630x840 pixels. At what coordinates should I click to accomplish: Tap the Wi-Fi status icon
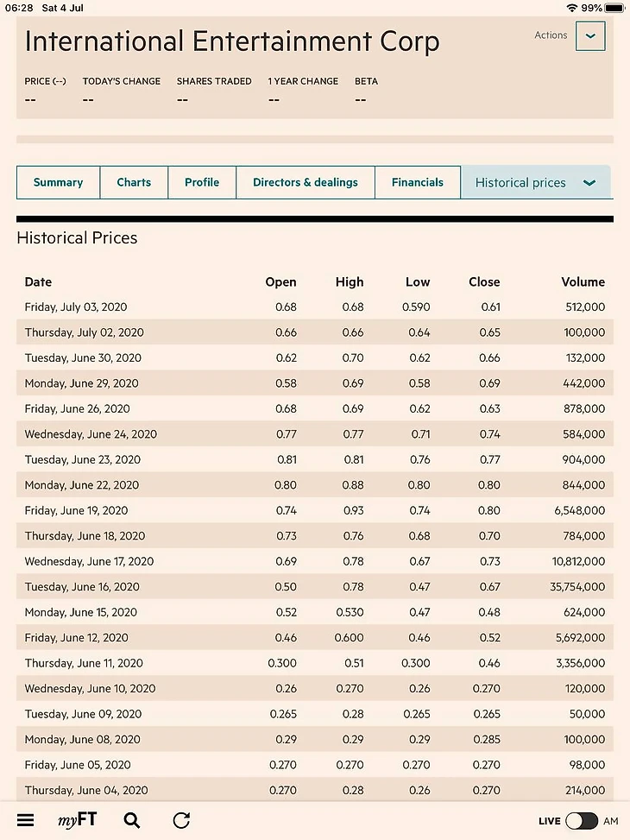[572, 8]
